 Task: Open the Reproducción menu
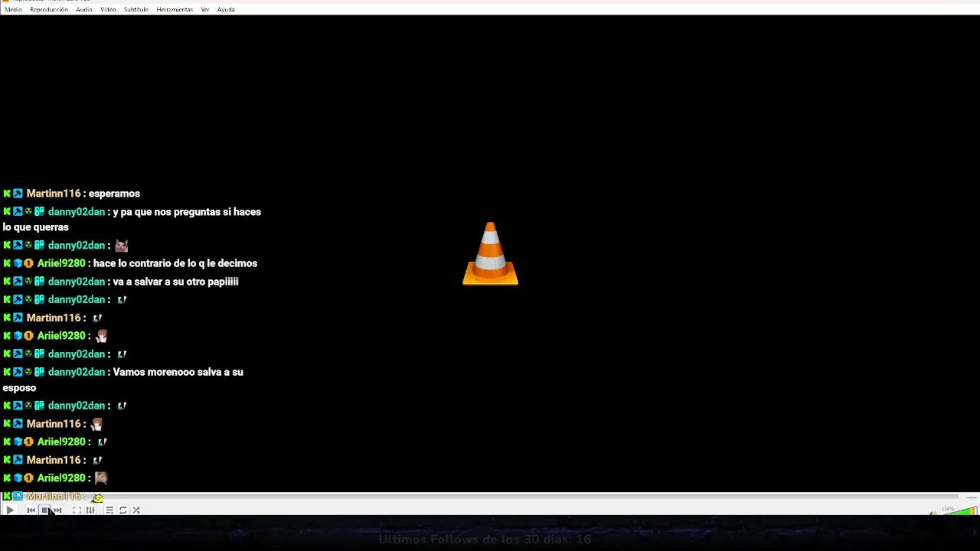pos(49,10)
